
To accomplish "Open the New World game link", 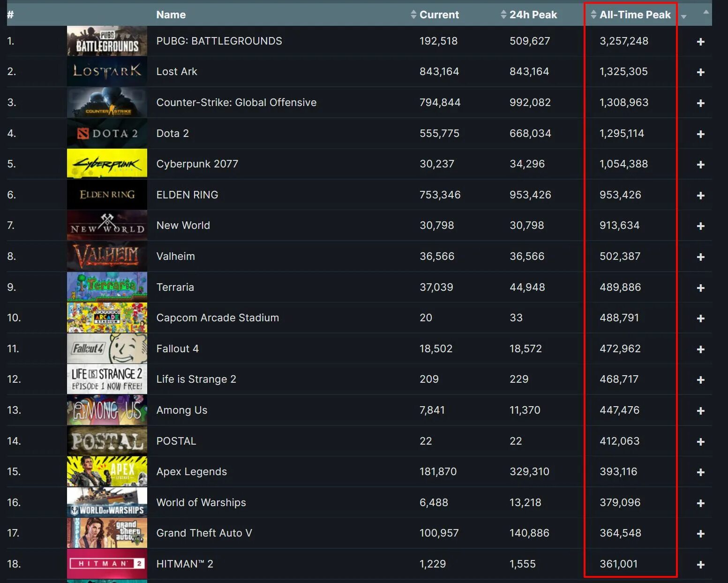I will (x=183, y=225).
